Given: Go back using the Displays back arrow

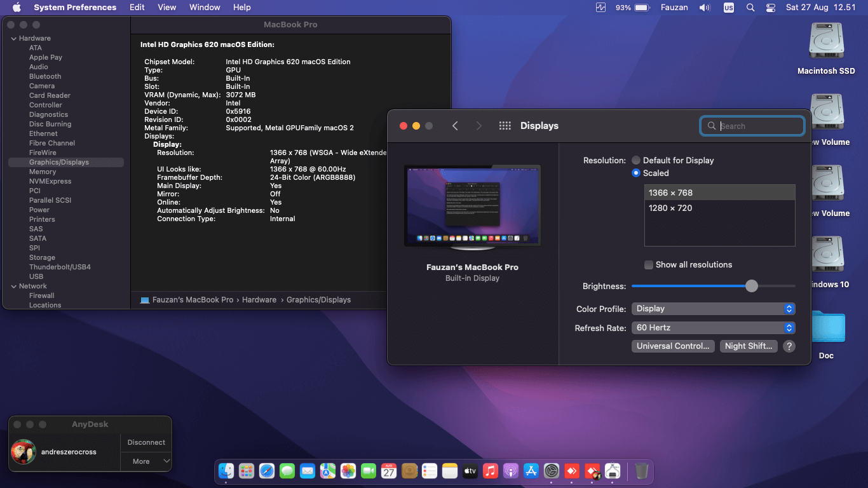Looking at the screenshot, I should pyautogui.click(x=455, y=126).
